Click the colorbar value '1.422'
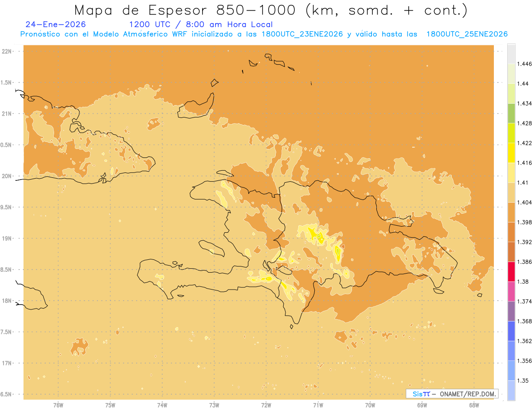 click(x=524, y=143)
